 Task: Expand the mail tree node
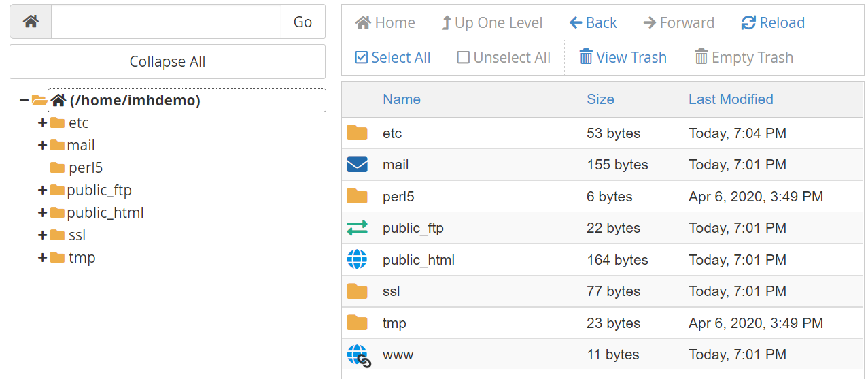[42, 146]
